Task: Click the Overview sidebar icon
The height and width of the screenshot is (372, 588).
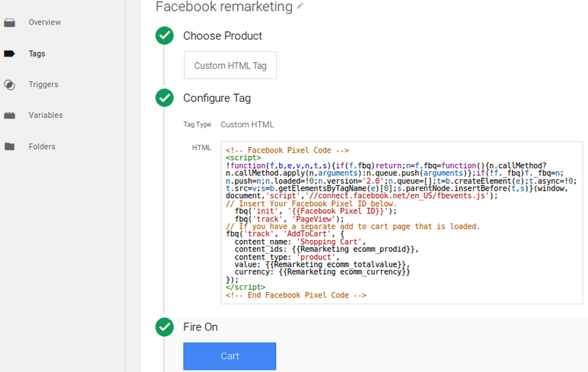Action: (9, 23)
